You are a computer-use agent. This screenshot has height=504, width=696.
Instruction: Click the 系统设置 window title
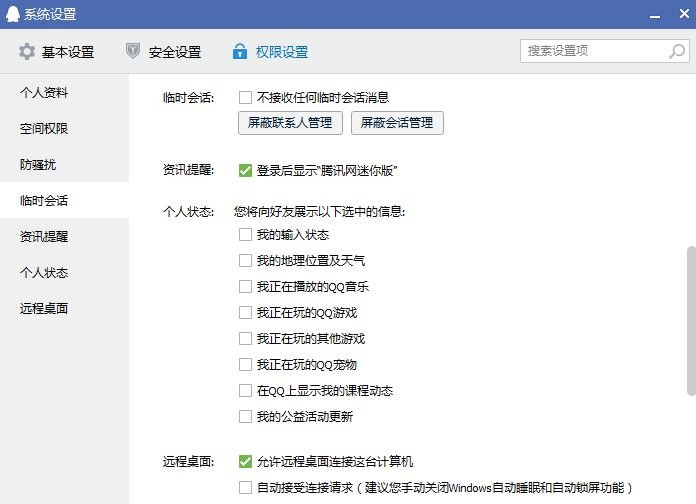50,14
